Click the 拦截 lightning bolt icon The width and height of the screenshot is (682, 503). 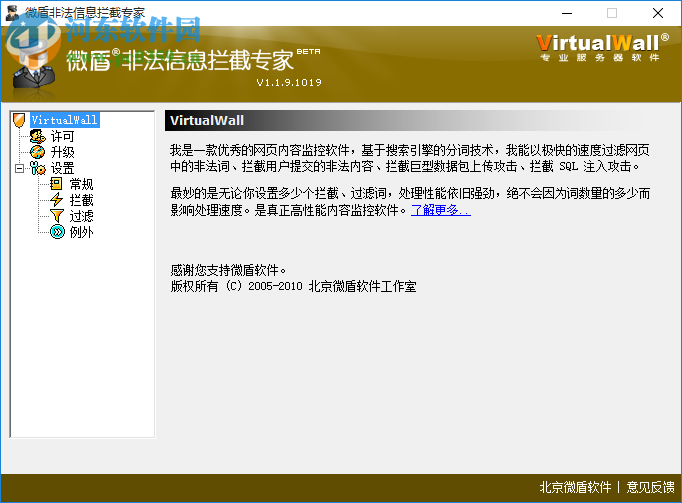(57, 200)
